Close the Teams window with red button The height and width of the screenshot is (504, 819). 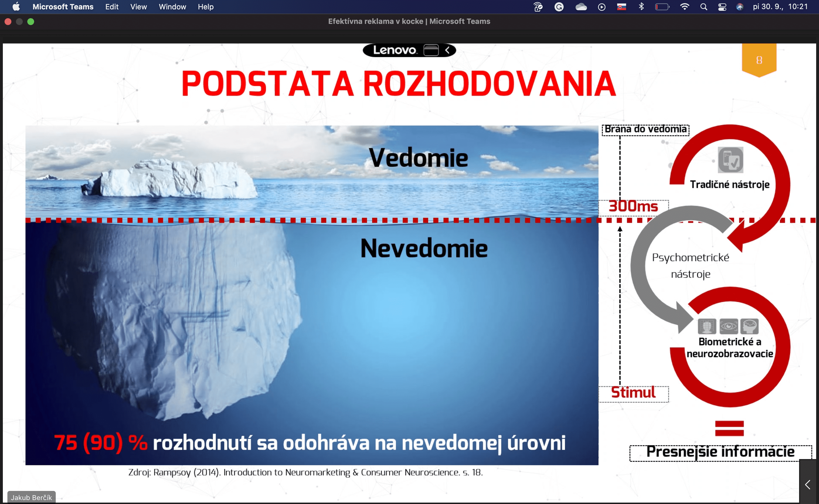click(8, 22)
